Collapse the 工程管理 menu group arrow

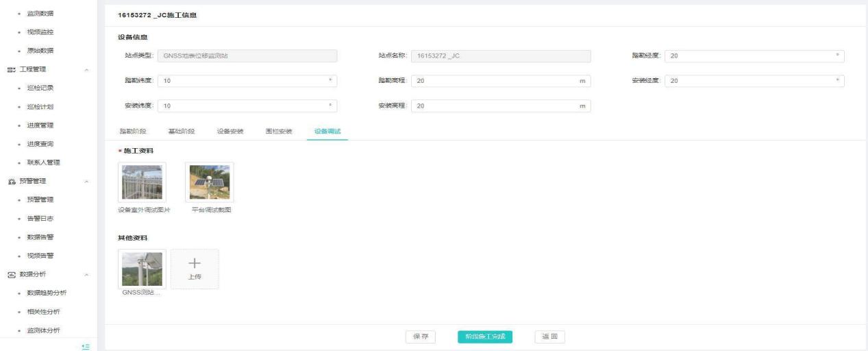pos(86,69)
